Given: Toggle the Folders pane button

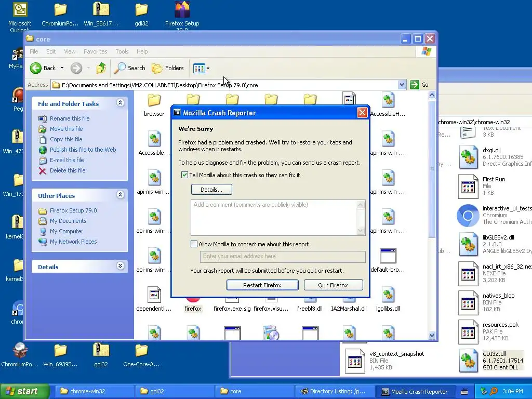Looking at the screenshot, I should tap(168, 68).
